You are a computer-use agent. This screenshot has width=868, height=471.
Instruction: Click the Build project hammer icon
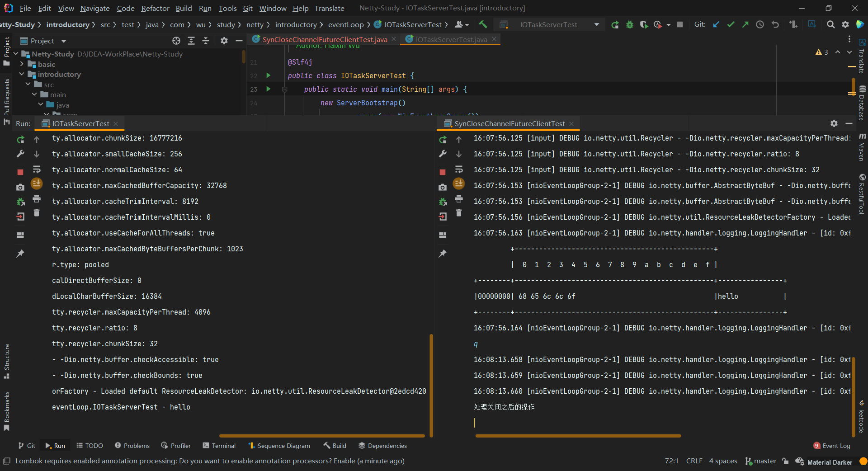tap(483, 24)
